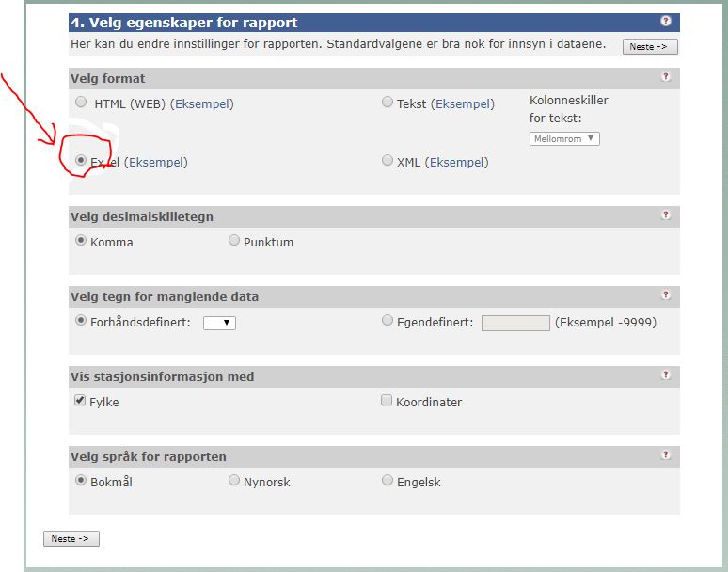Click the 'Velg format' section title
This screenshot has width=728, height=572.
pyautogui.click(x=108, y=78)
